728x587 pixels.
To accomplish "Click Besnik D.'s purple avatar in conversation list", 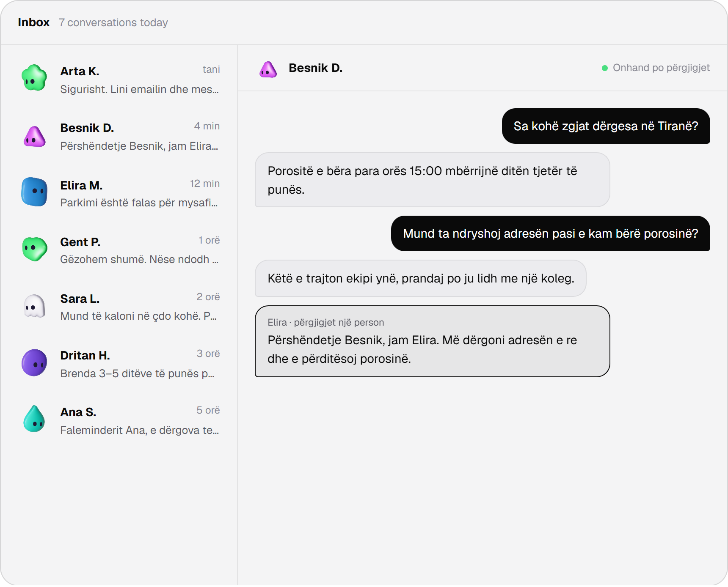I will pos(34,136).
